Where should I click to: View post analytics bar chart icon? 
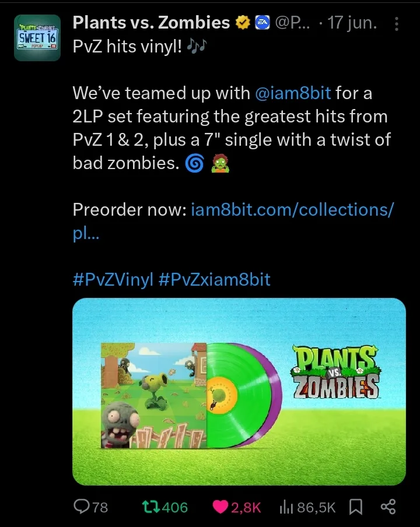coord(286,507)
